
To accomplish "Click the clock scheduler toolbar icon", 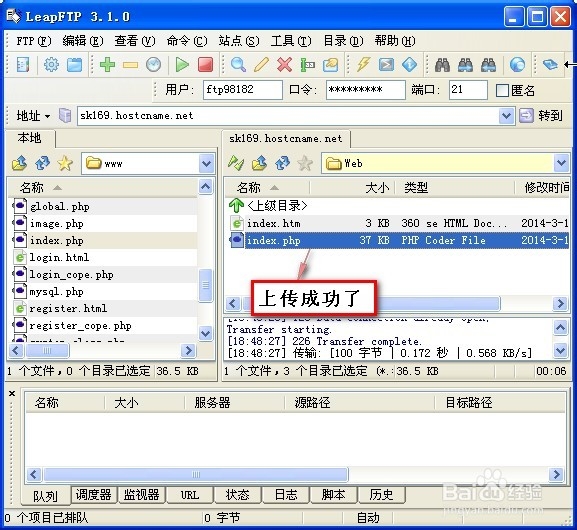I will (x=153, y=65).
